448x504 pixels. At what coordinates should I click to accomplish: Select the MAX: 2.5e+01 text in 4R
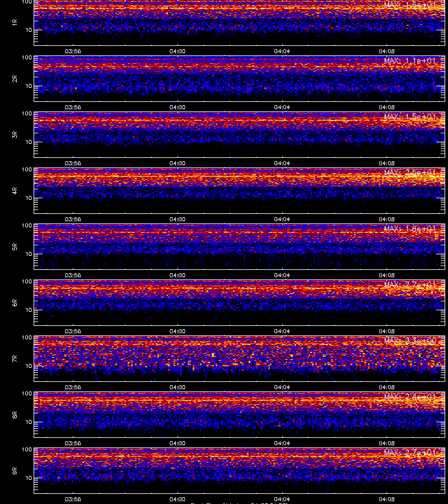pos(410,172)
